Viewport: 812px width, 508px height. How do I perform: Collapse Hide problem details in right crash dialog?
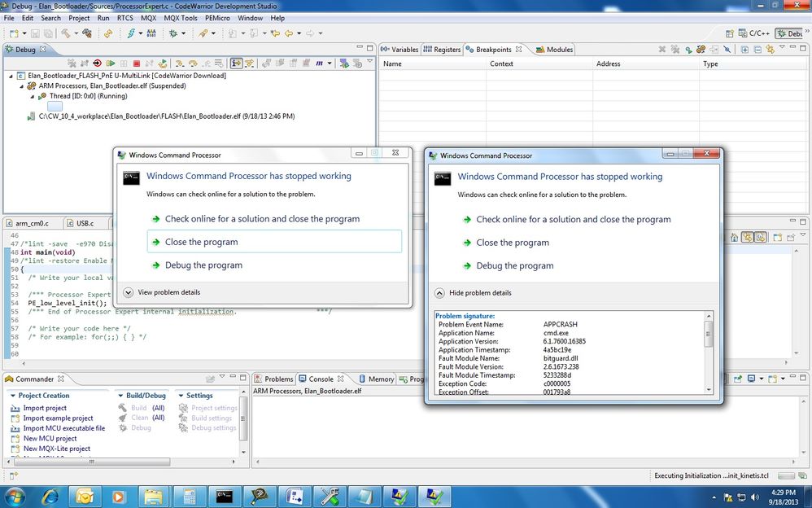pyautogui.click(x=473, y=293)
